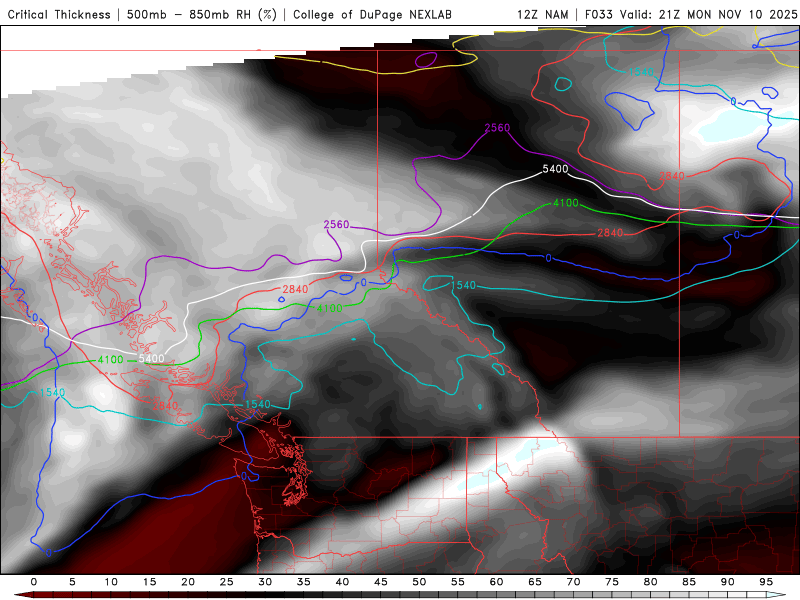Click the colorbar scale label "90"
This screenshot has width=800, height=600.
tap(728, 582)
